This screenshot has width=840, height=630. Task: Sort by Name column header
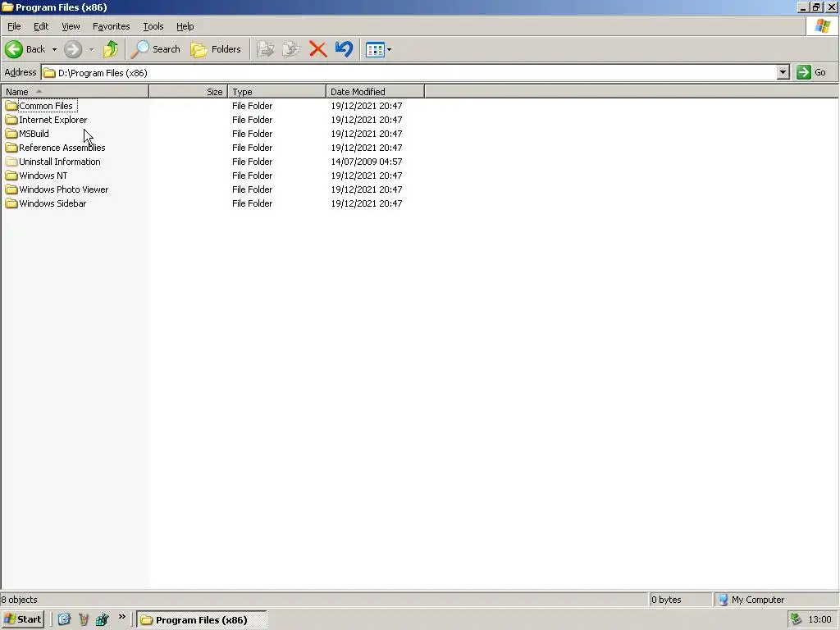[75, 92]
